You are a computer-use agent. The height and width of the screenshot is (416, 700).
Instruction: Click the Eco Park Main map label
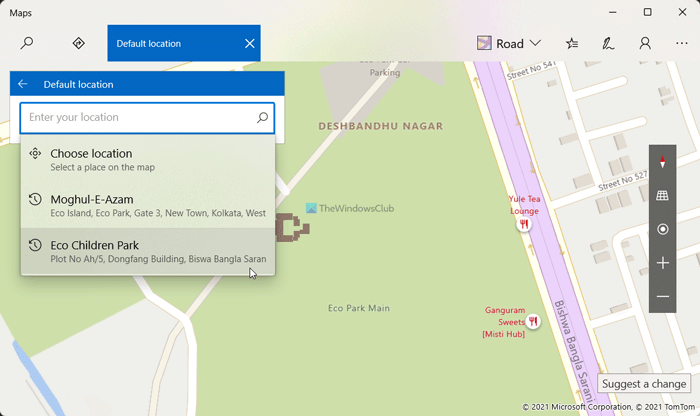358,308
